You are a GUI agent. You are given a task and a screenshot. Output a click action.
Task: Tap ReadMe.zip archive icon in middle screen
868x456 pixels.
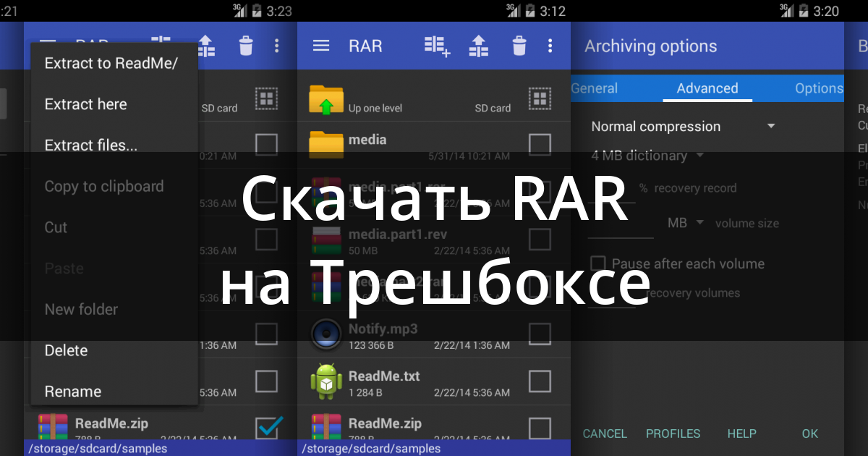point(326,427)
